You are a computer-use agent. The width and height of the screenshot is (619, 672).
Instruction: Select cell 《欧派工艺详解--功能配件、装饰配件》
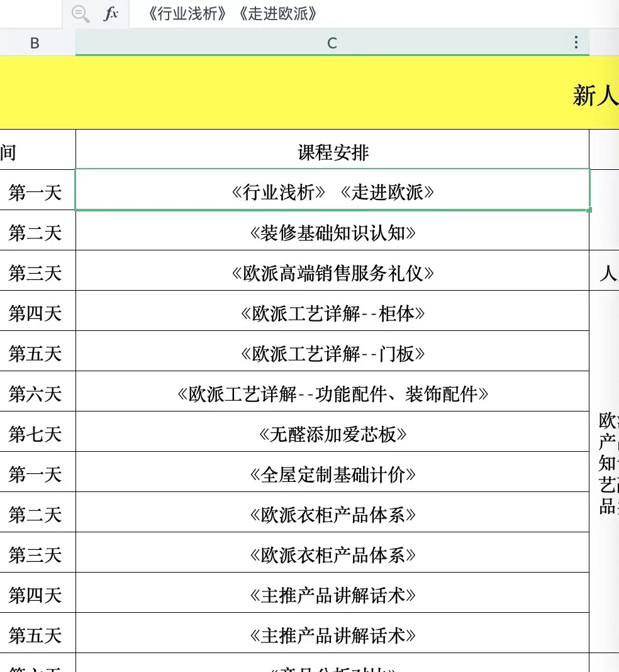pos(332,391)
